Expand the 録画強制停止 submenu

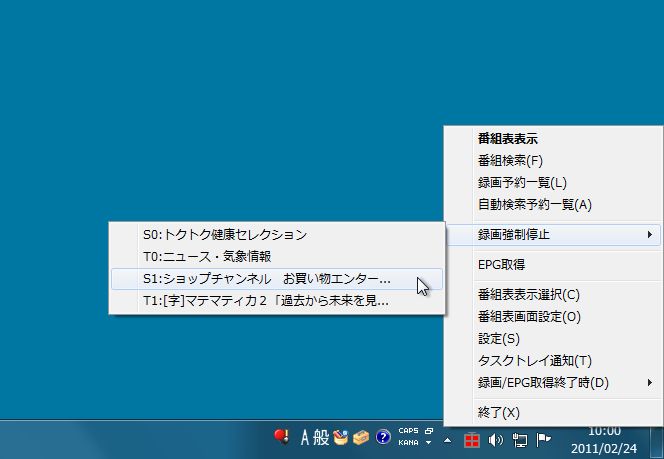point(554,234)
